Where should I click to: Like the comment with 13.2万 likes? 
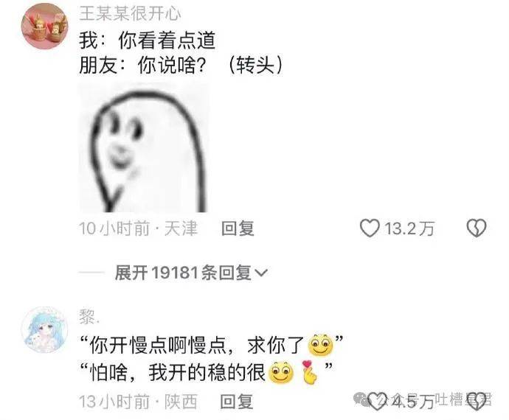click(370, 228)
